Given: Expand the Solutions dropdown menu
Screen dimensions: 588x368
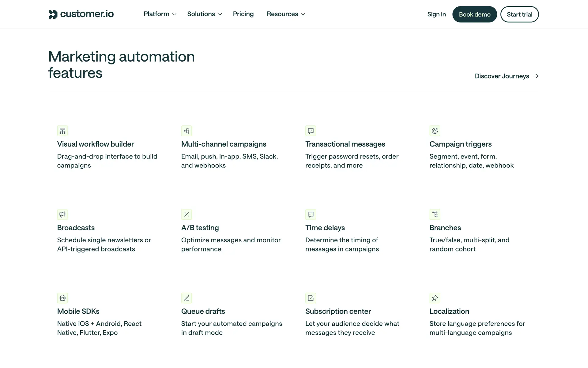Looking at the screenshot, I should tap(204, 14).
